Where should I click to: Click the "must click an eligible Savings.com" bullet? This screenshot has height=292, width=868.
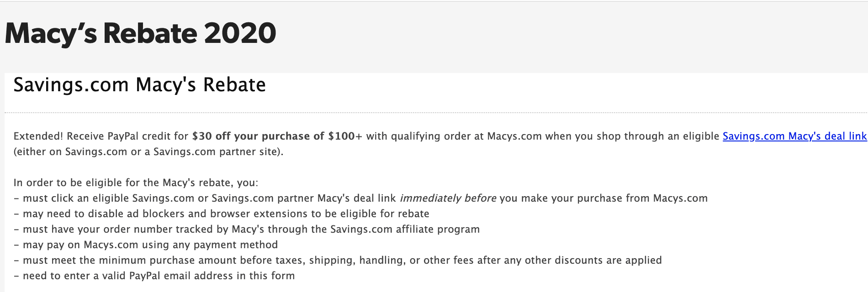pyautogui.click(x=360, y=198)
